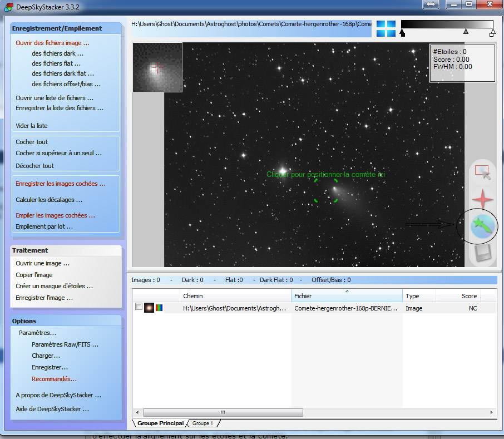Click Ouvrir une image under Traitement
This screenshot has height=439, width=504.
tap(42, 263)
